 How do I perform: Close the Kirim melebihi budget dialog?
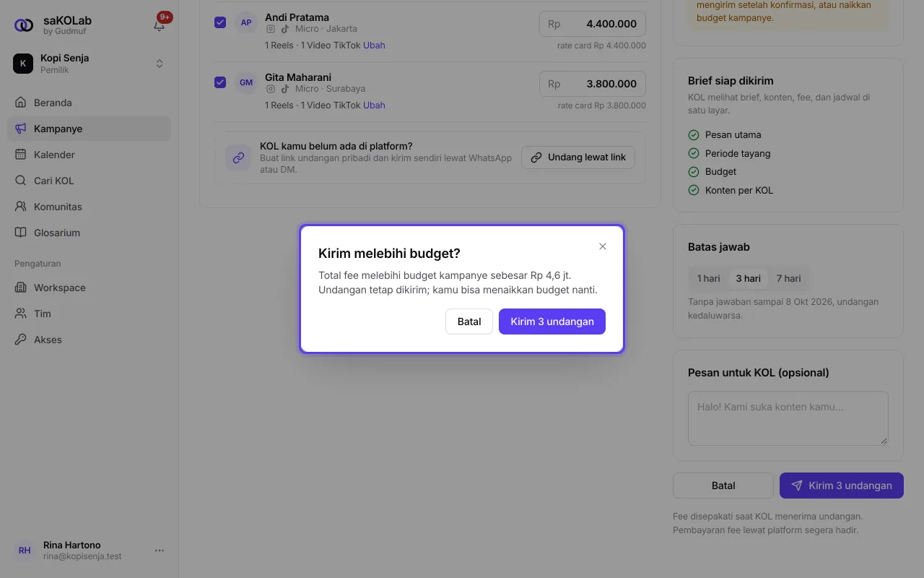coord(603,246)
